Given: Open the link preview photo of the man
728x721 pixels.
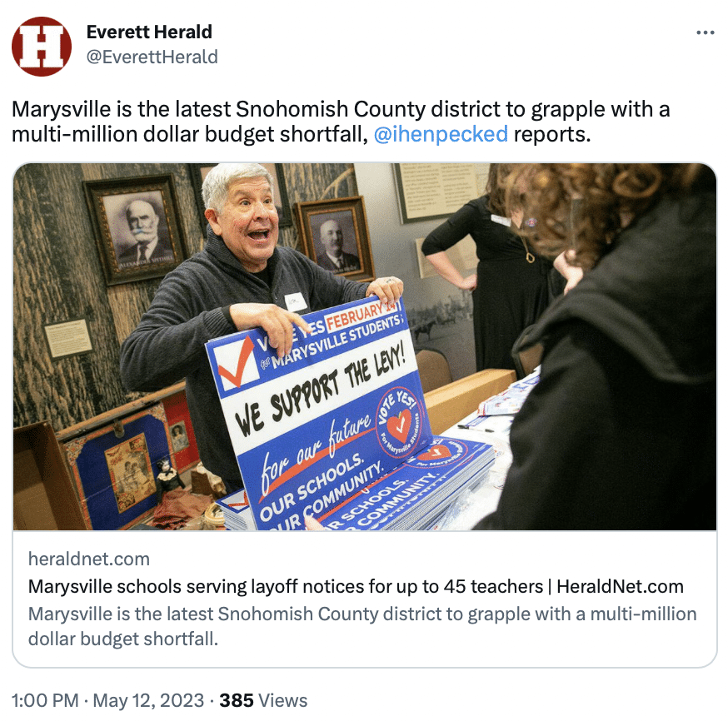Looking at the screenshot, I should pos(365,346).
